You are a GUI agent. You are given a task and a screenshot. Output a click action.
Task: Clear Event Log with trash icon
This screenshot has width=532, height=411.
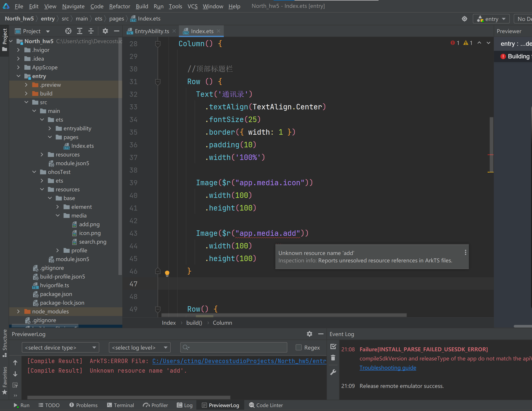tap(333, 358)
